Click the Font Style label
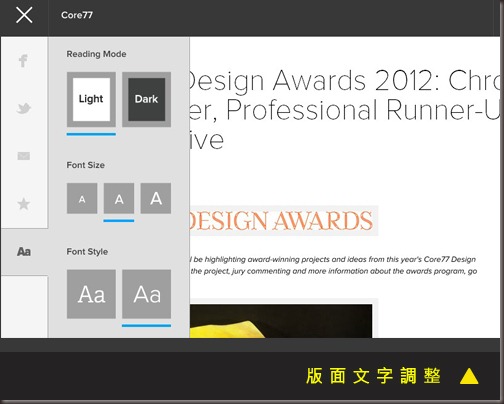Image resolution: width=504 pixels, height=404 pixels. coord(87,252)
